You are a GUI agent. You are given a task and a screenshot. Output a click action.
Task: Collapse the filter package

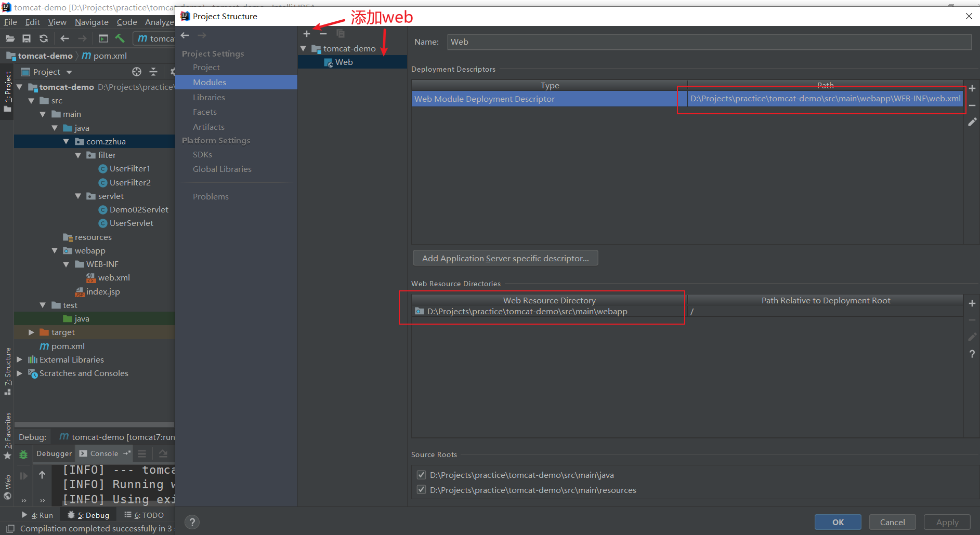pos(78,155)
